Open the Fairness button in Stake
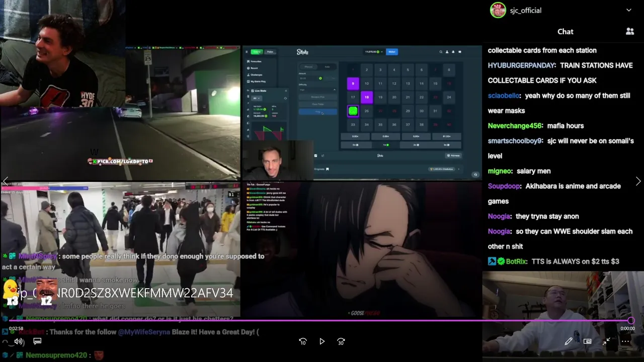Viewport: 644px width, 362px height. [x=454, y=156]
